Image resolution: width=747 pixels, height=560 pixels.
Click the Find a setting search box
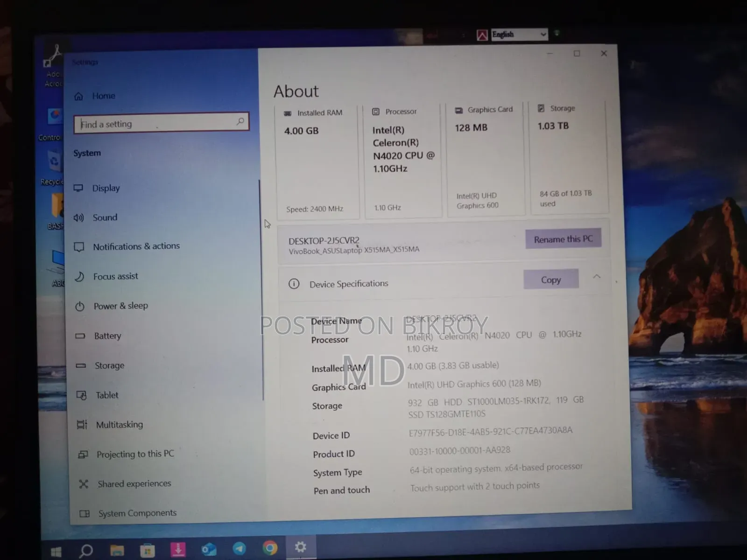(161, 123)
